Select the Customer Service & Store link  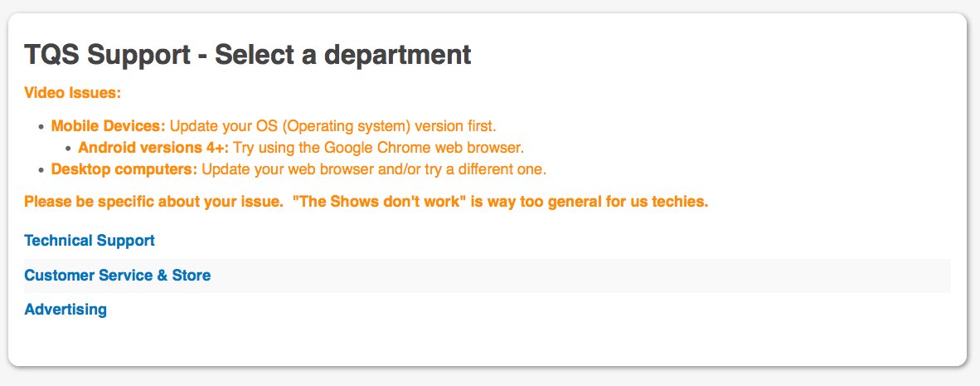pos(117,276)
